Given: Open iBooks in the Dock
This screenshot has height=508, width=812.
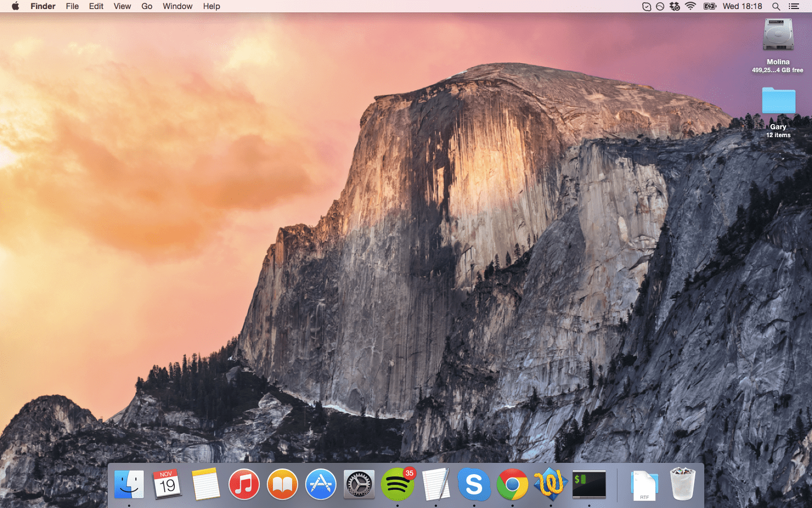Looking at the screenshot, I should 283,484.
